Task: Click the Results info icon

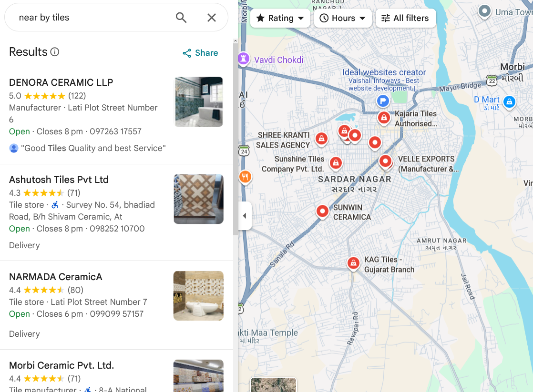Action: tap(55, 52)
